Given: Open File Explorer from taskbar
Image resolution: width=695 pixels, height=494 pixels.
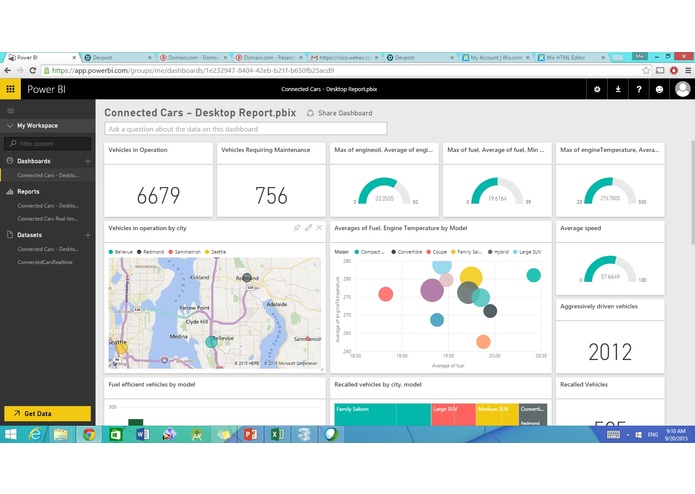Looking at the screenshot, I should click(61, 435).
